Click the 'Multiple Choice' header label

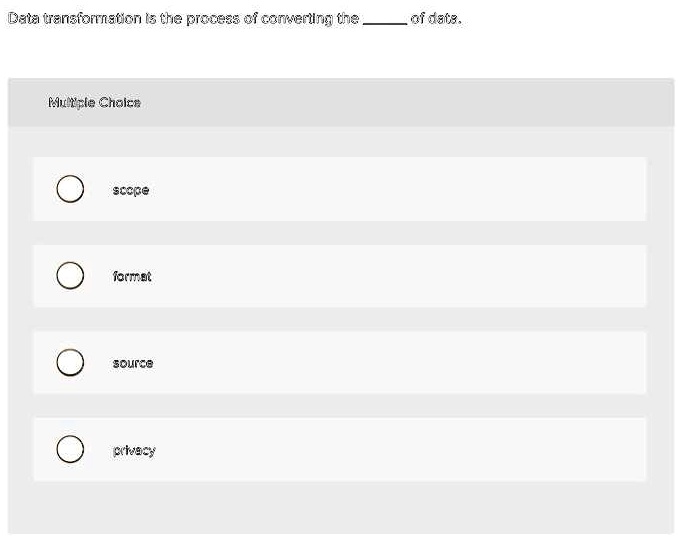[94, 102]
